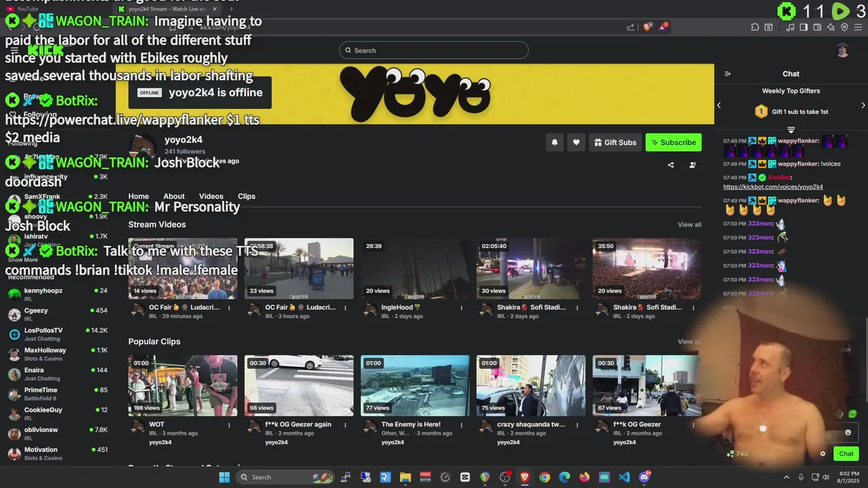Open the emoji picker in chat input
This screenshot has height=488, width=868.
coord(848,432)
